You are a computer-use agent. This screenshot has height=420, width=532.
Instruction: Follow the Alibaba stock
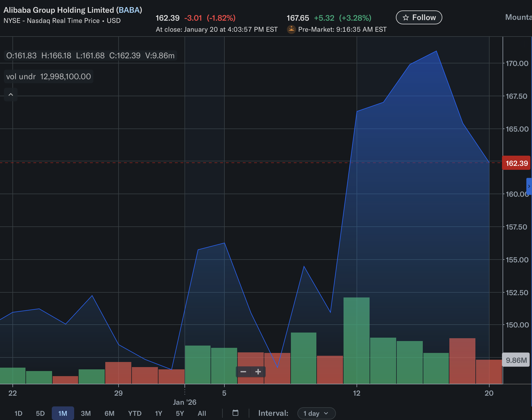(x=419, y=18)
